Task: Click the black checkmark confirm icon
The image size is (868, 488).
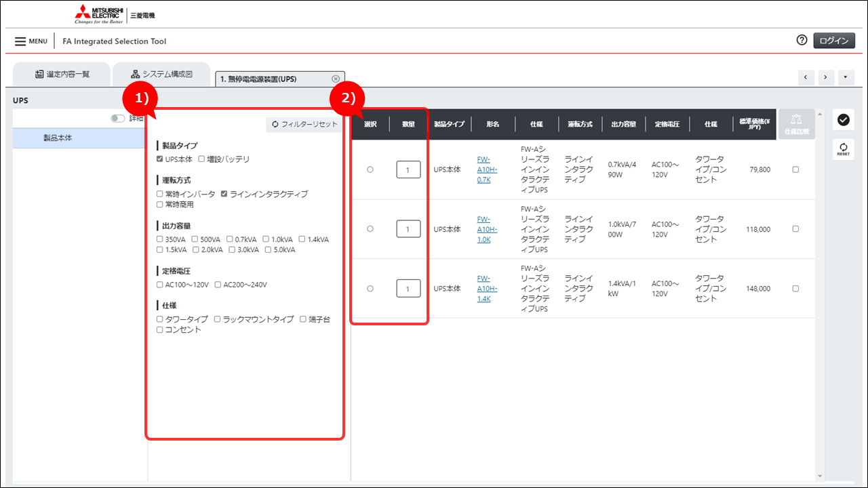Action: tap(843, 120)
